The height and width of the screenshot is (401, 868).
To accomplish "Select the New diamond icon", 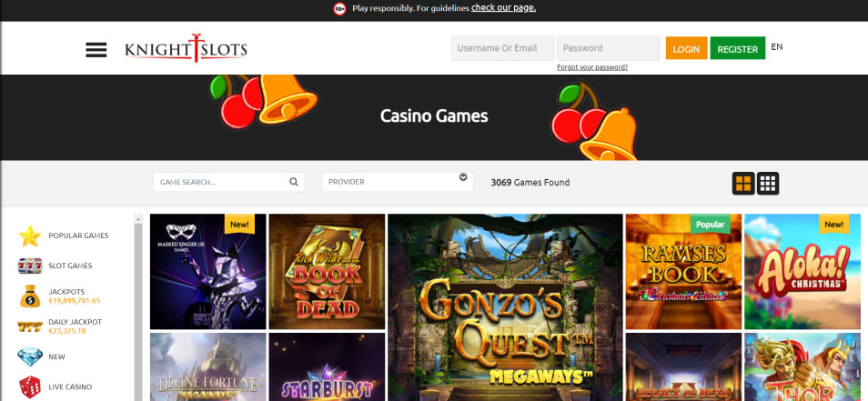I will point(30,356).
